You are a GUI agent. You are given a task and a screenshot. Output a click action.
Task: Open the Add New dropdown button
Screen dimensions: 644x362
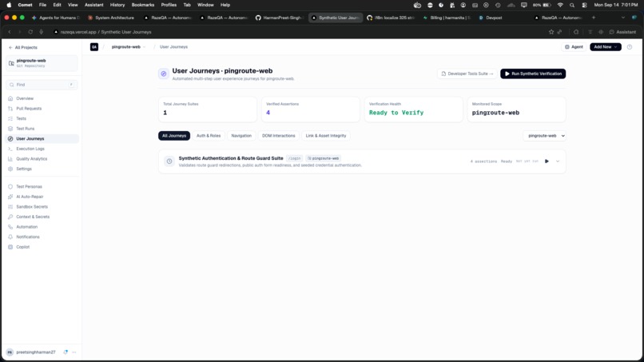tap(606, 47)
